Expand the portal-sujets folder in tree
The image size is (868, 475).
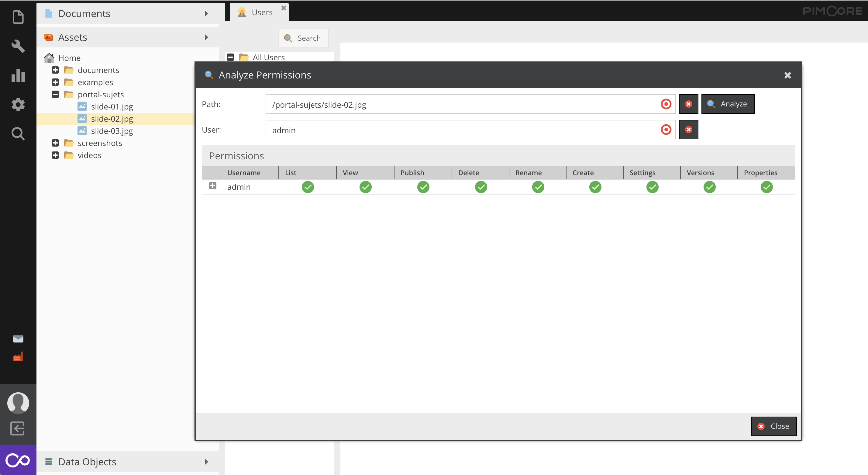coord(56,94)
